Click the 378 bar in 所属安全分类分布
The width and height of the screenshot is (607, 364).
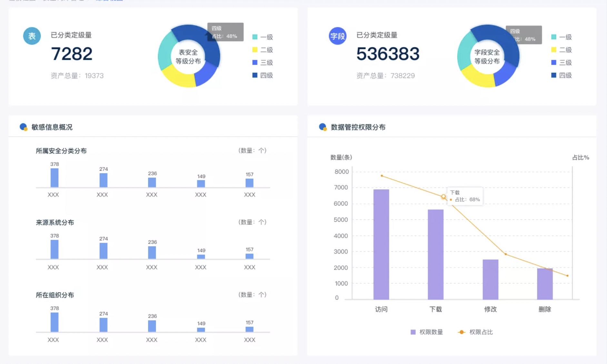pos(55,178)
